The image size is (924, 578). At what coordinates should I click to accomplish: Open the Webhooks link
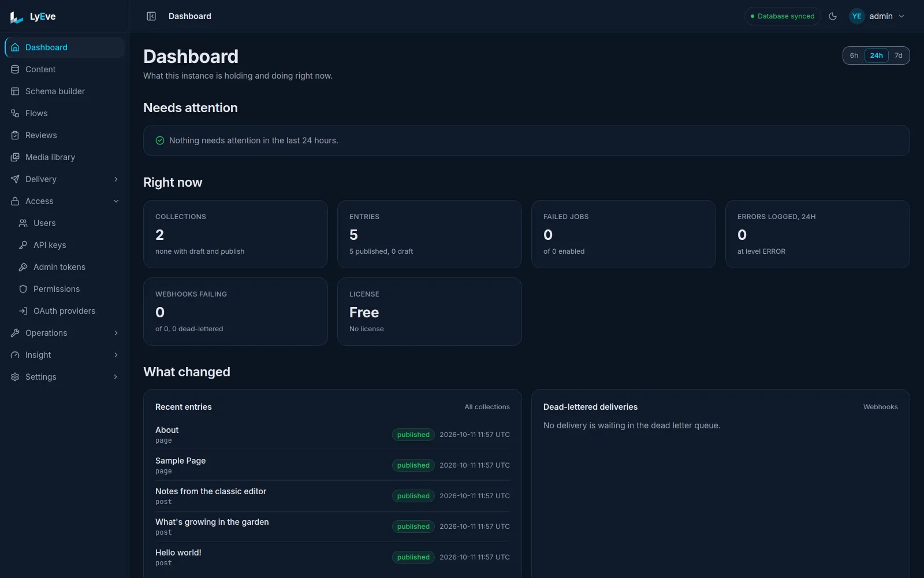point(880,407)
